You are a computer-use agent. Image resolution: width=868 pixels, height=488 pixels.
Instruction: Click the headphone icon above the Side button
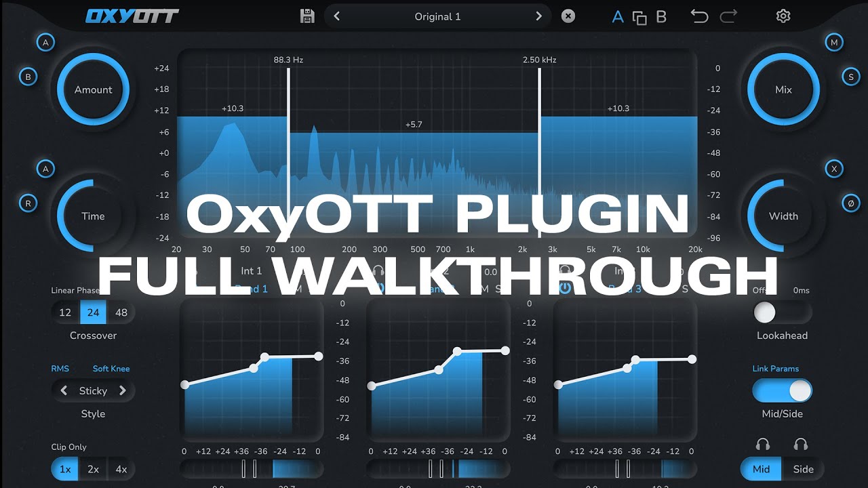[801, 445]
